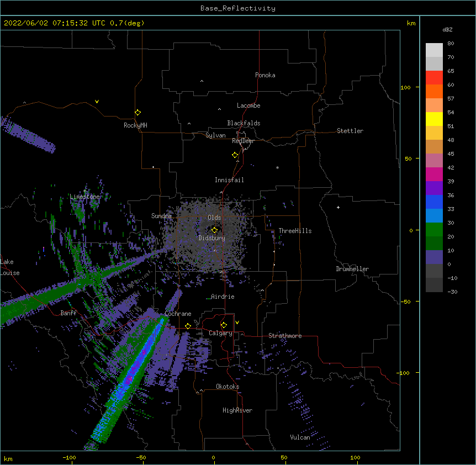Click the Innisfail city label
The height and width of the screenshot is (465, 476).
click(x=229, y=180)
